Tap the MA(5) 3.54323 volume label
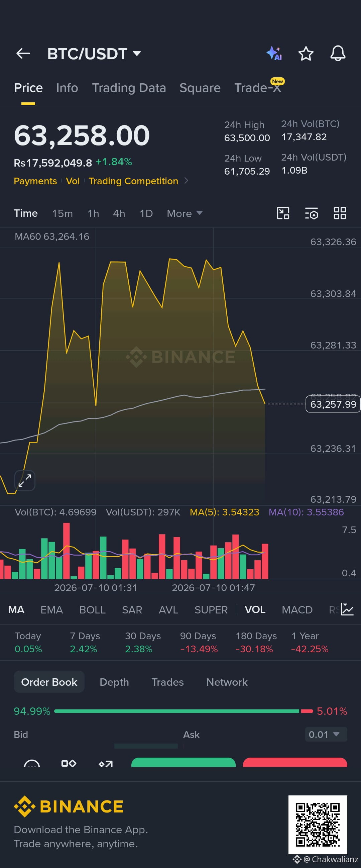The image size is (361, 868). (x=225, y=512)
